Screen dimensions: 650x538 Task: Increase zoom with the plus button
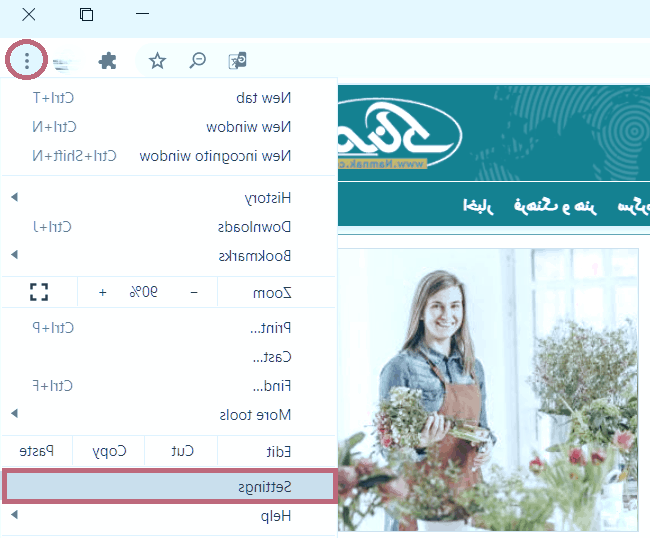click(x=102, y=292)
